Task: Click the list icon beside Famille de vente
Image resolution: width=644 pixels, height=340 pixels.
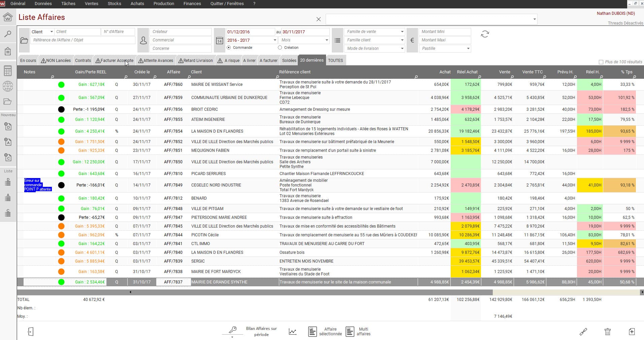Action: 337,40
